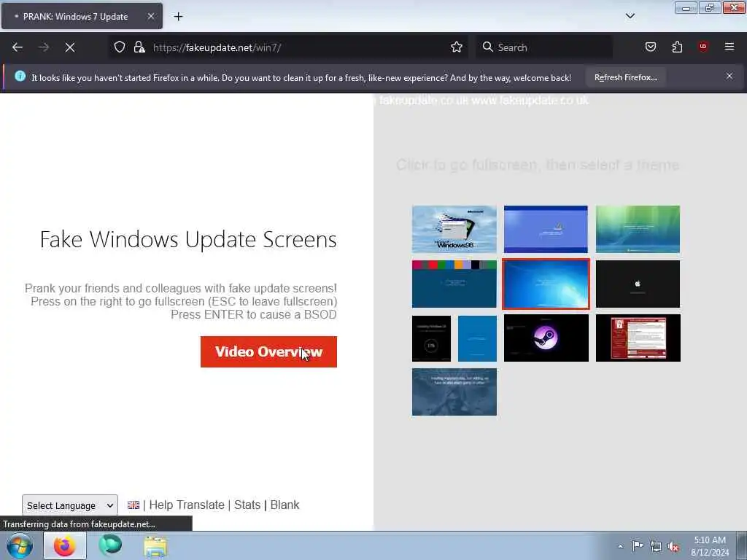Viewport: 747px width, 560px height.
Task: Open the uBlock Origin extension
Action: click(x=703, y=47)
